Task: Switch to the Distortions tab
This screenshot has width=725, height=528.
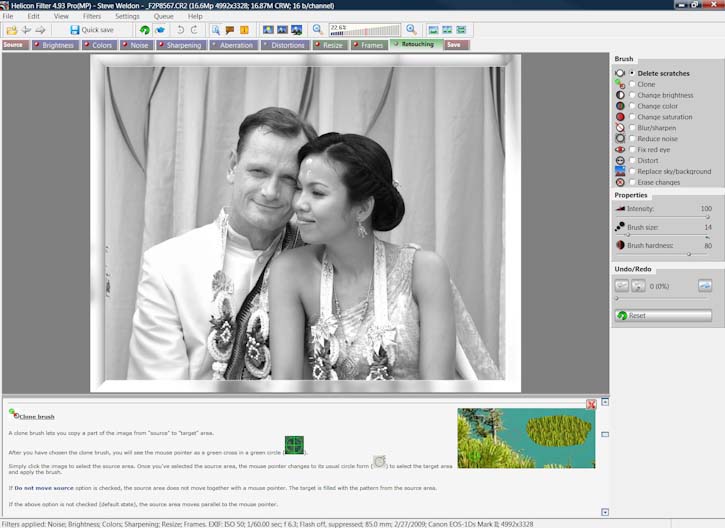Action: click(284, 45)
